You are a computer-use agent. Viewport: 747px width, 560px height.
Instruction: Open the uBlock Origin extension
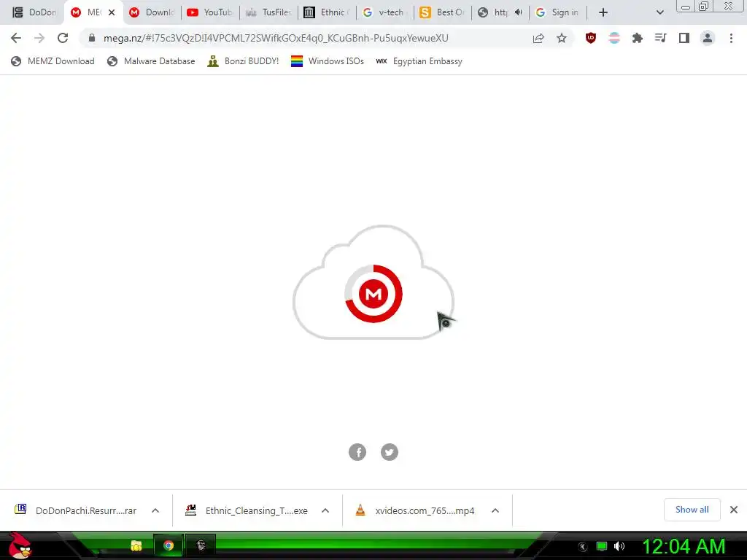coord(591,38)
